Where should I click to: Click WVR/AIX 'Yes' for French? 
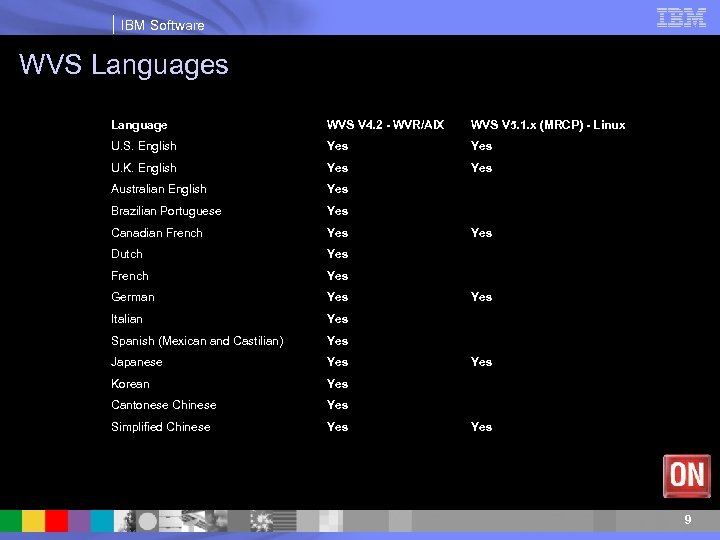pyautogui.click(x=338, y=276)
